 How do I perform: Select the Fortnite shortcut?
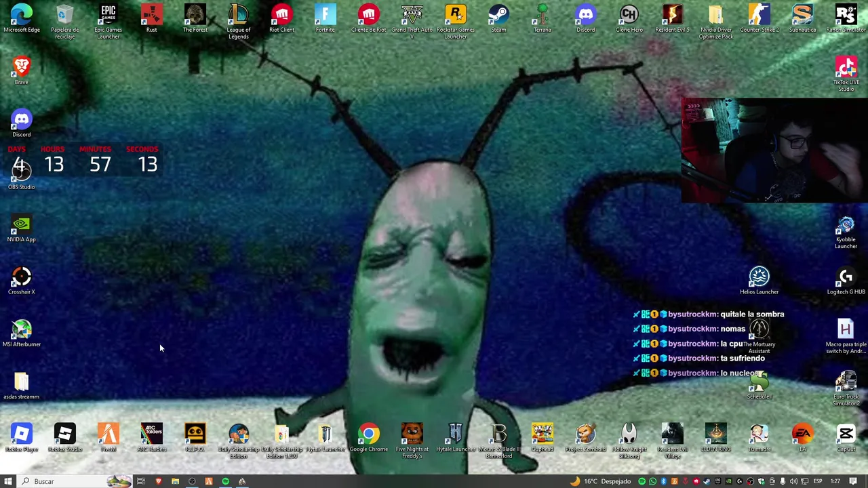tap(325, 18)
